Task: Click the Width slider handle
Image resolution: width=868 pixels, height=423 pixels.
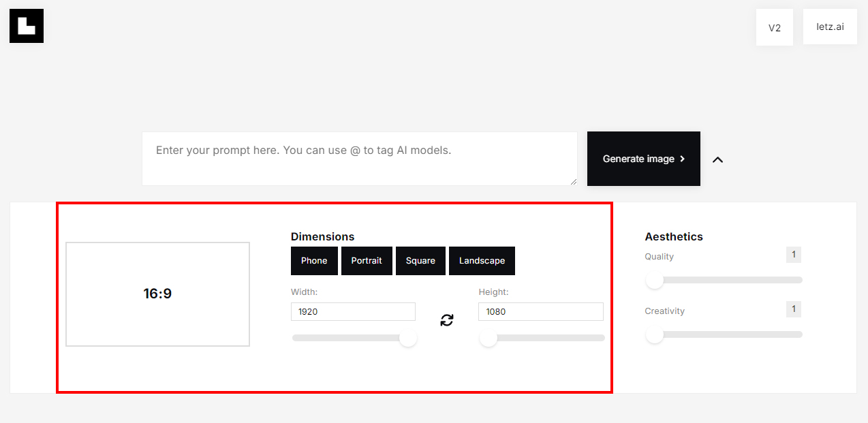Action: 408,338
